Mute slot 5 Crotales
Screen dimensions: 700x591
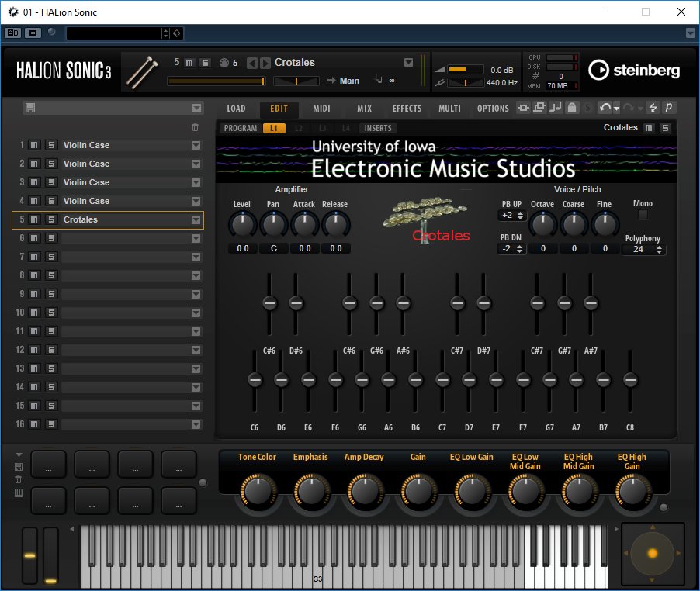click(x=34, y=219)
